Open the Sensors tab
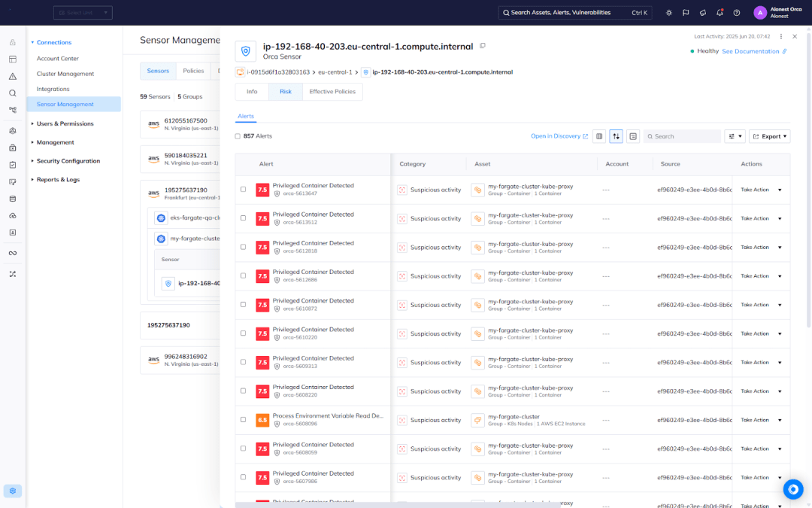The height and width of the screenshot is (508, 812). (158, 71)
